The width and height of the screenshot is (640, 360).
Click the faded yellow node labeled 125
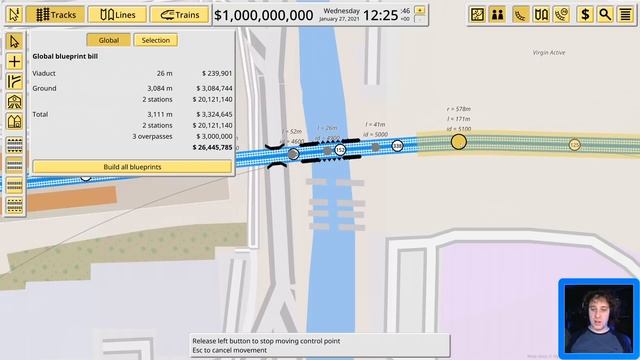575,144
